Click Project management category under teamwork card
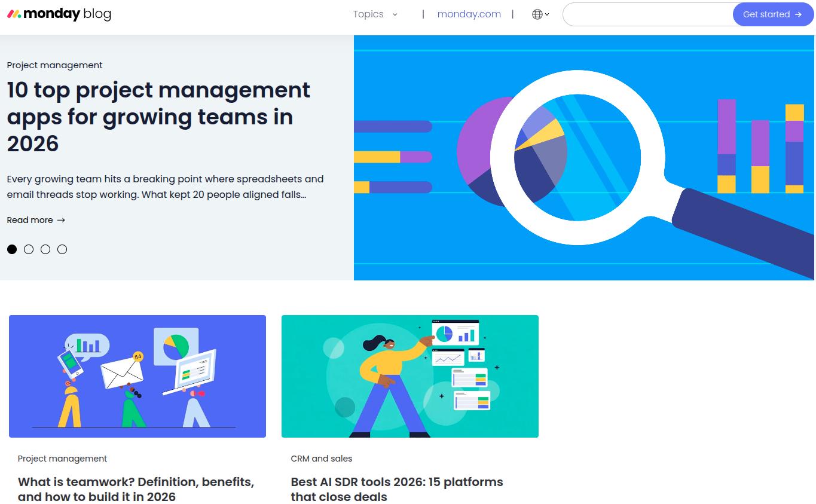Screen dimensions: 816x504 (x=62, y=459)
